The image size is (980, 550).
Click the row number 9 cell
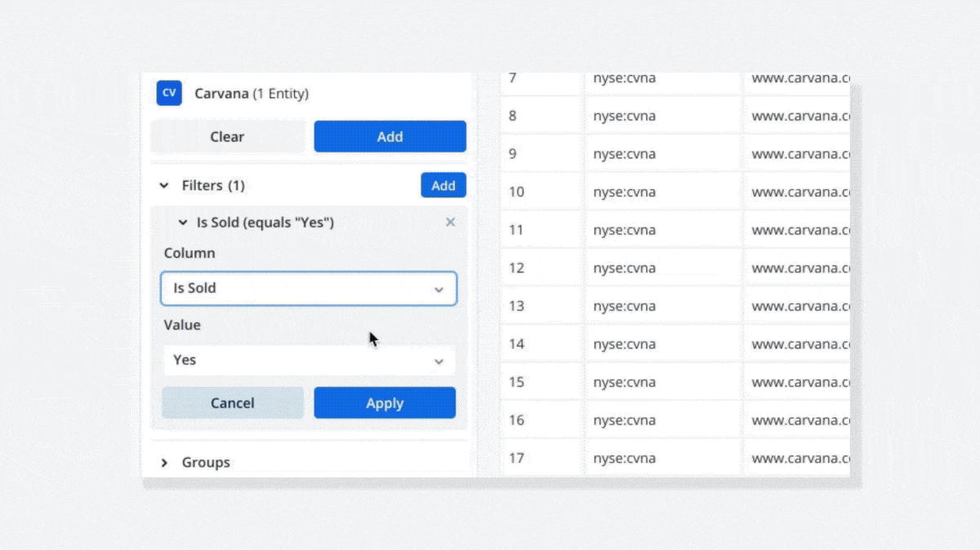541,154
